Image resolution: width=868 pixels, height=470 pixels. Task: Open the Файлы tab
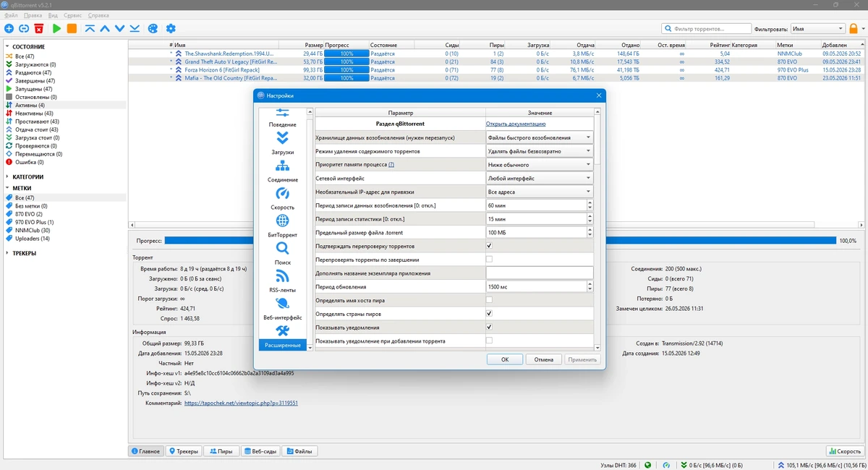pos(299,451)
